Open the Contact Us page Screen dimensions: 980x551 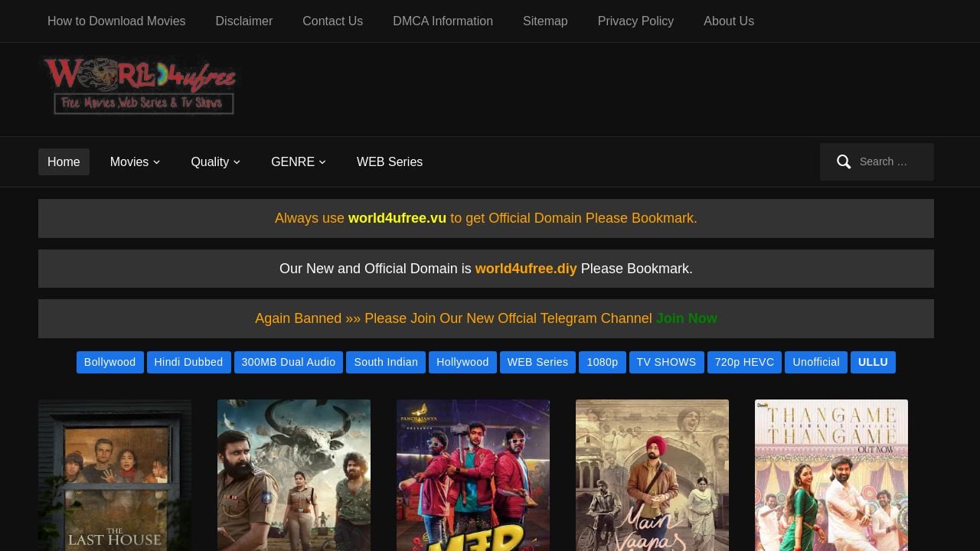332,21
